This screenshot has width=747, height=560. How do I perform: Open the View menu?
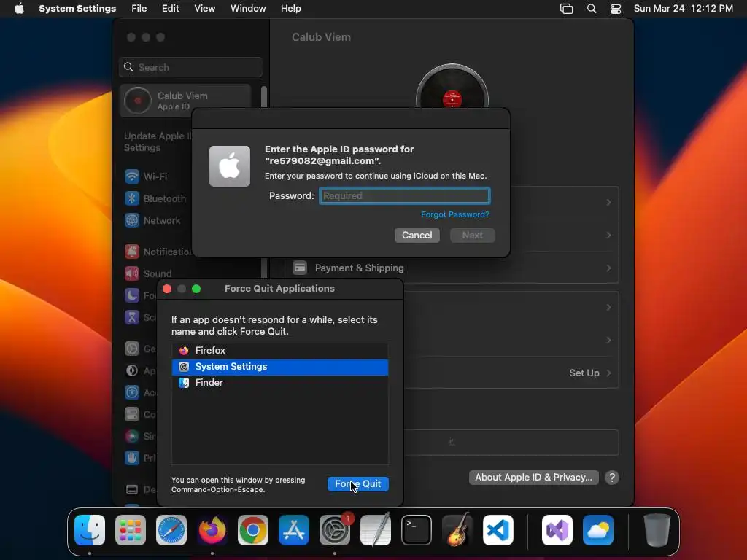[204, 9]
